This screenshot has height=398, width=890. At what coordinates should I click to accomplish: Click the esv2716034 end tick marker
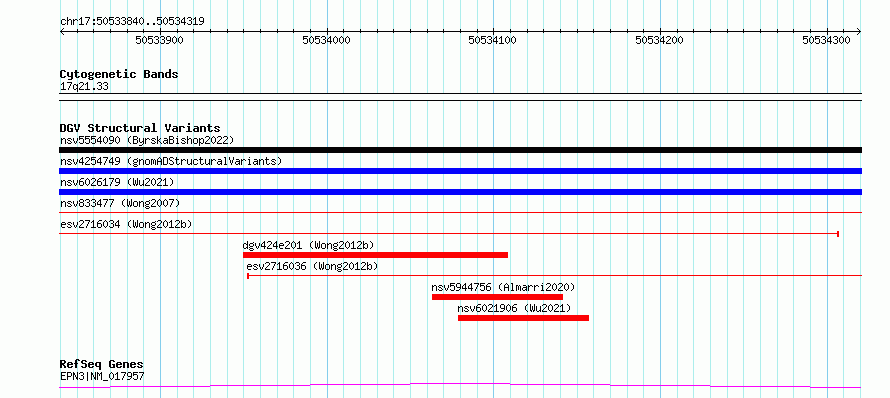coord(838,234)
